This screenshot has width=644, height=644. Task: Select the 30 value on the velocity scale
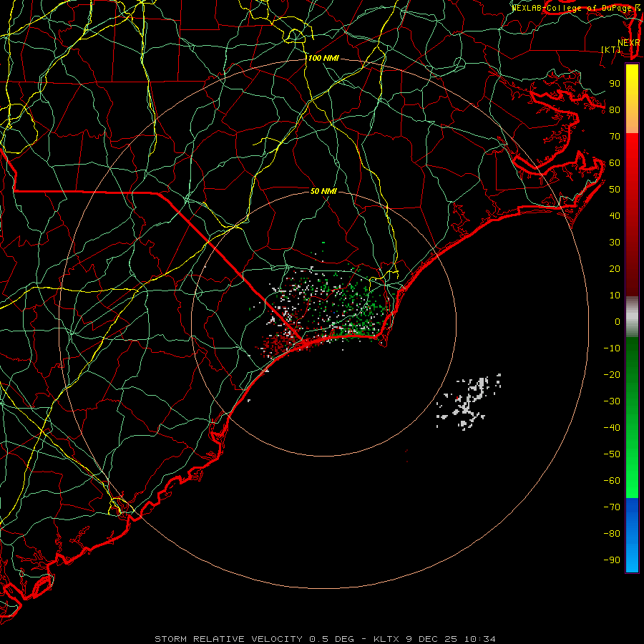pos(615,243)
